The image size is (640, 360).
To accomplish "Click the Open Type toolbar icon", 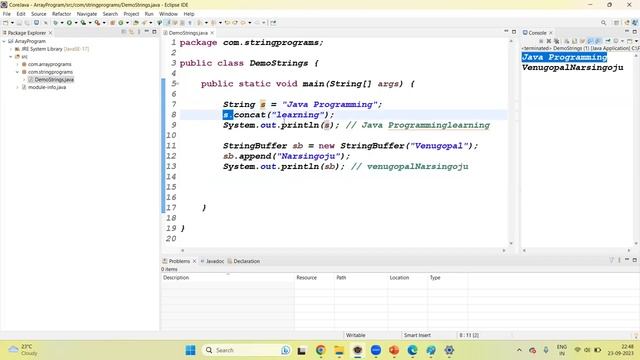I will (136, 23).
